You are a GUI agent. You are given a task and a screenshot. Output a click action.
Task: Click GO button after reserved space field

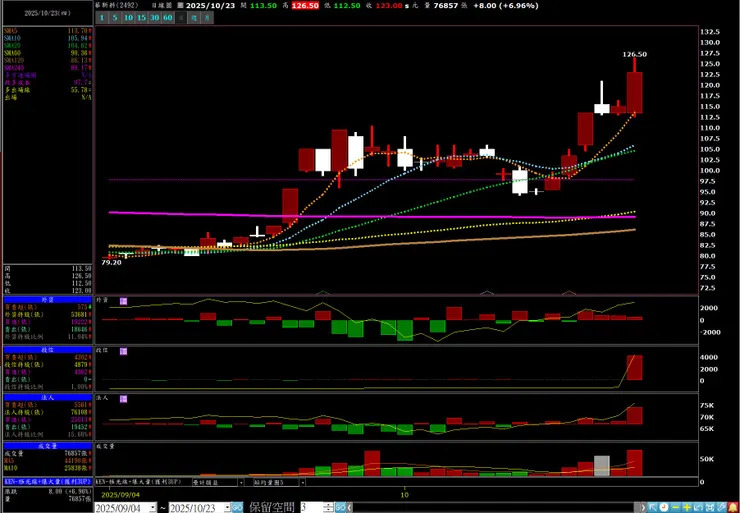pyautogui.click(x=341, y=507)
